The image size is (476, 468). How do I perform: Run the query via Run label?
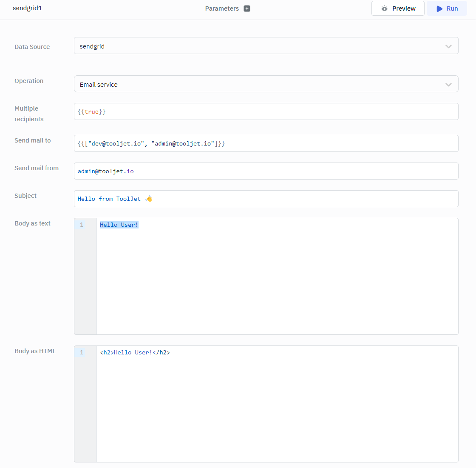(x=452, y=9)
